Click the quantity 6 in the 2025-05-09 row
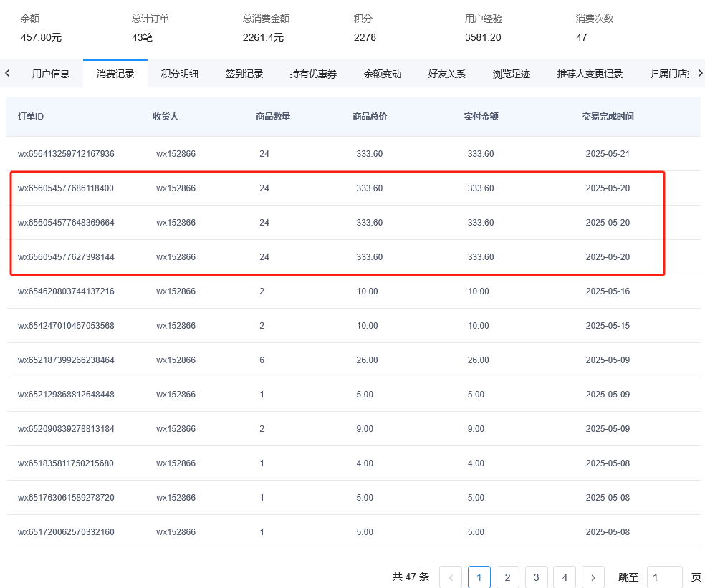 (x=262, y=360)
